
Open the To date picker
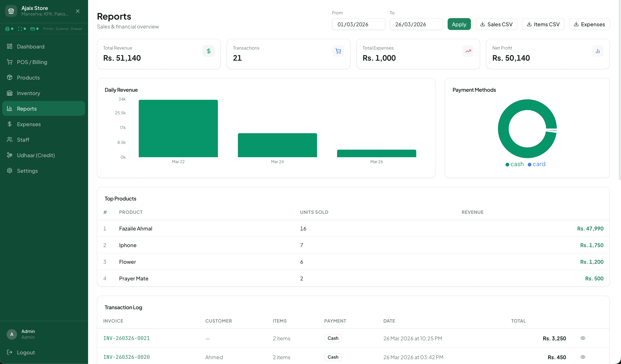tap(416, 24)
